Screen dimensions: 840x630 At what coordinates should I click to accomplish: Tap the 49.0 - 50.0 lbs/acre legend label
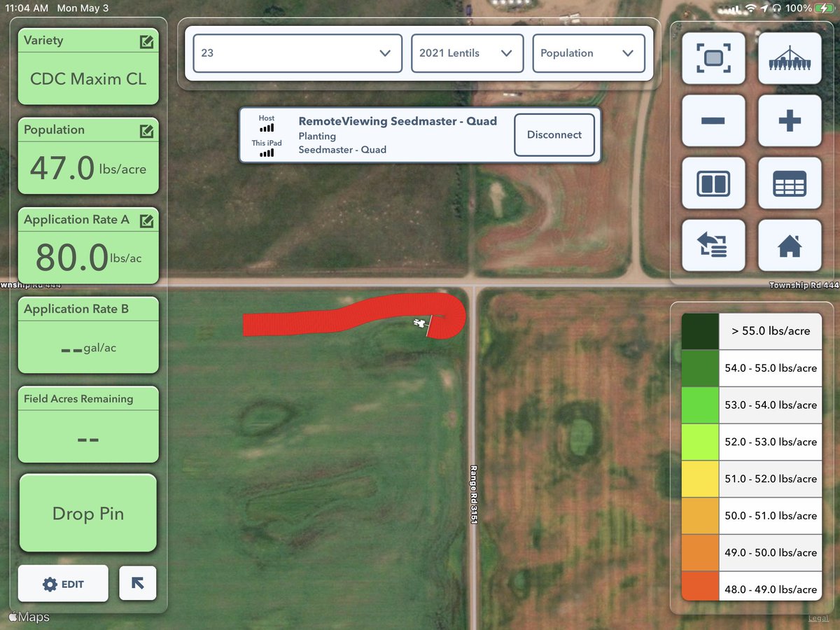(x=771, y=553)
